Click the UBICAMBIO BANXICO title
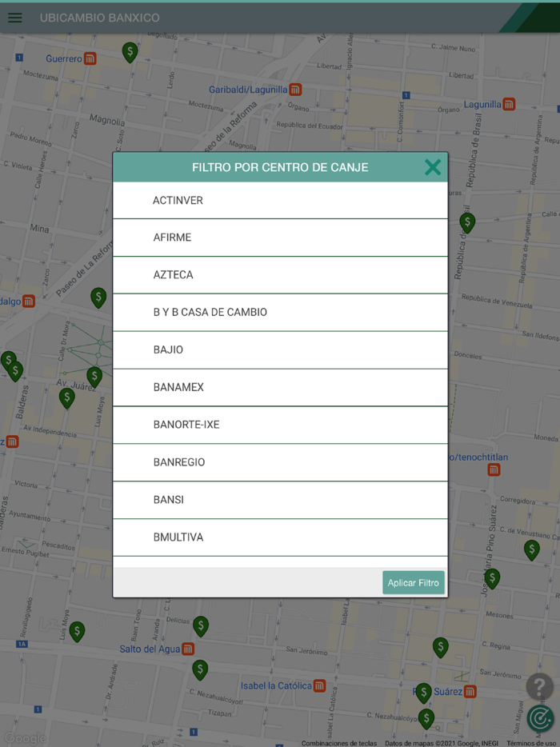Viewport: 560px width, 747px height. 100,18
